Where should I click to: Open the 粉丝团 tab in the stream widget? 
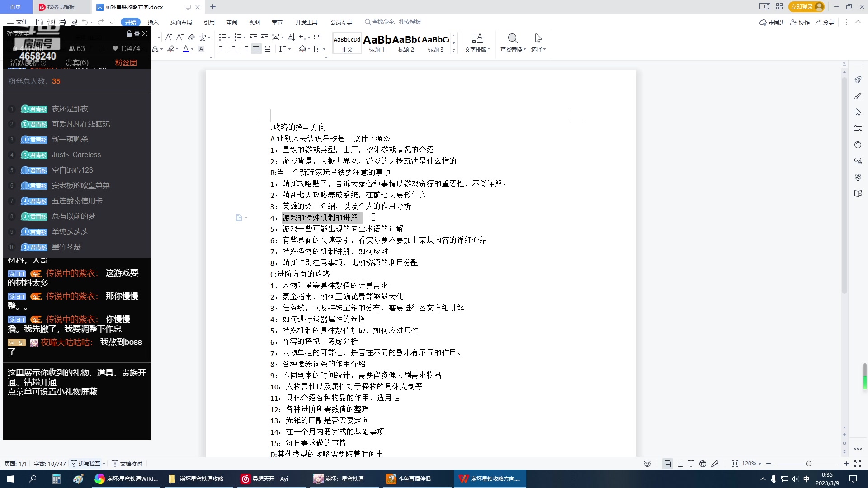point(125,62)
